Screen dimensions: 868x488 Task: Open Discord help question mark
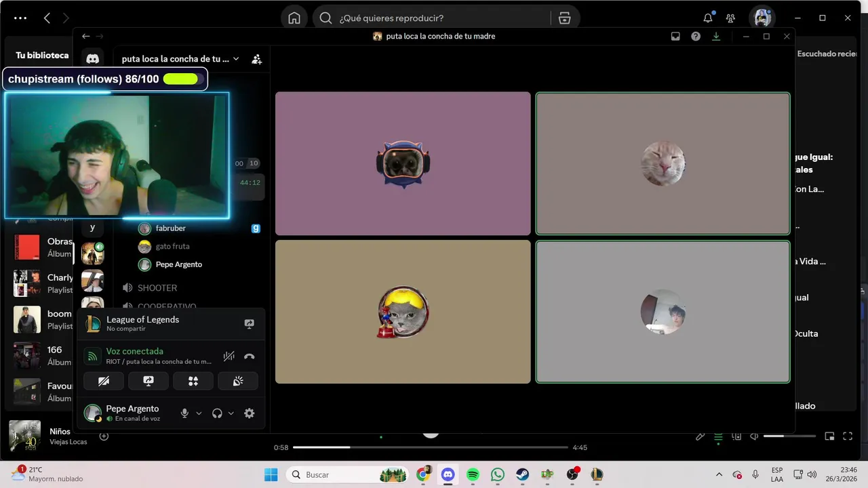click(x=696, y=37)
